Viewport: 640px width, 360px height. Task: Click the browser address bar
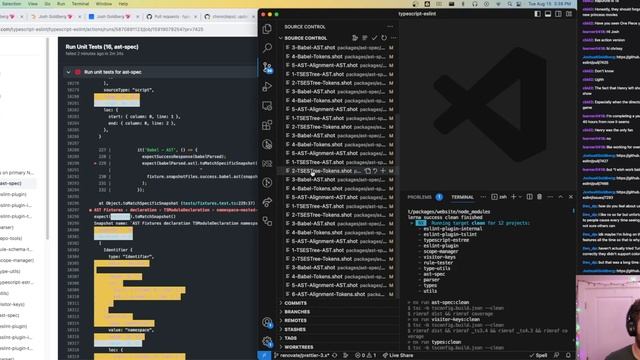click(127, 29)
